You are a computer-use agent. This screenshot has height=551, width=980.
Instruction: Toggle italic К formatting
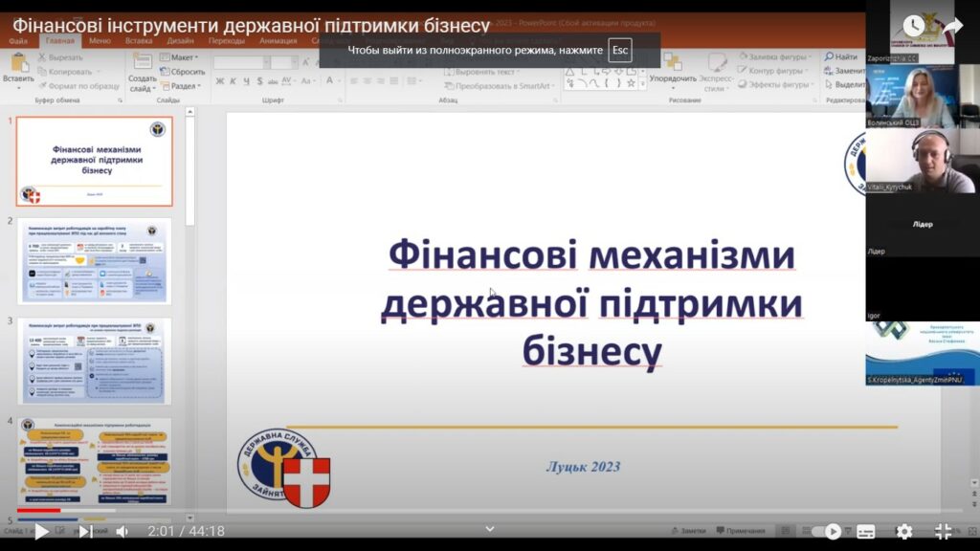coord(233,81)
